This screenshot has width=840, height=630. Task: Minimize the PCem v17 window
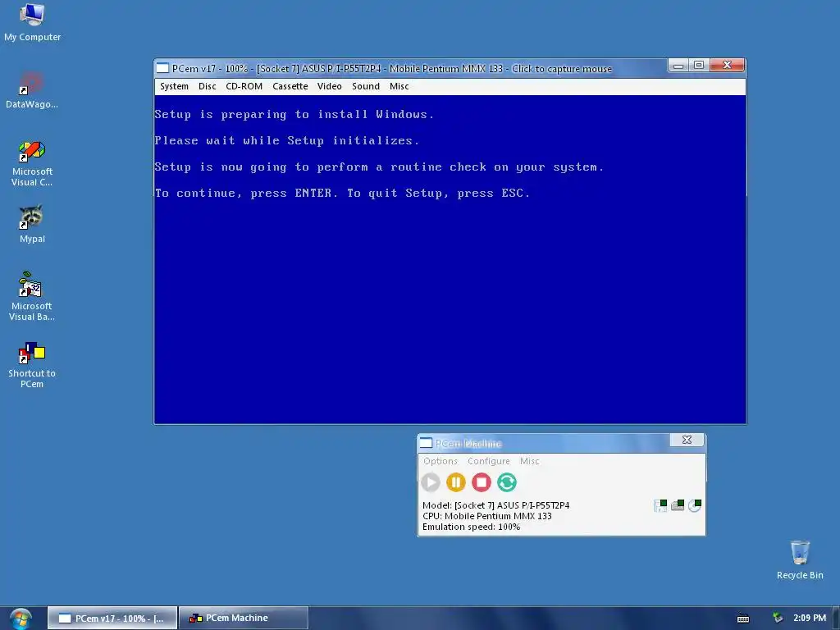click(678, 66)
